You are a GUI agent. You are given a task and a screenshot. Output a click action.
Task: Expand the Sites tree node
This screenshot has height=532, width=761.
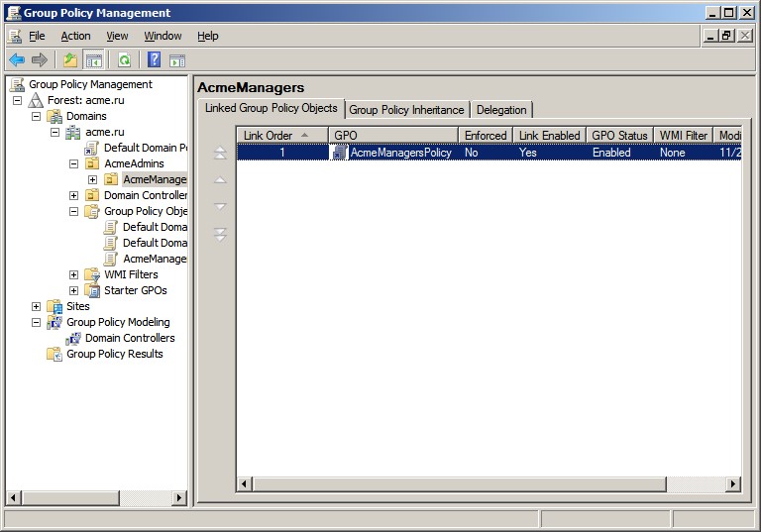(x=37, y=306)
